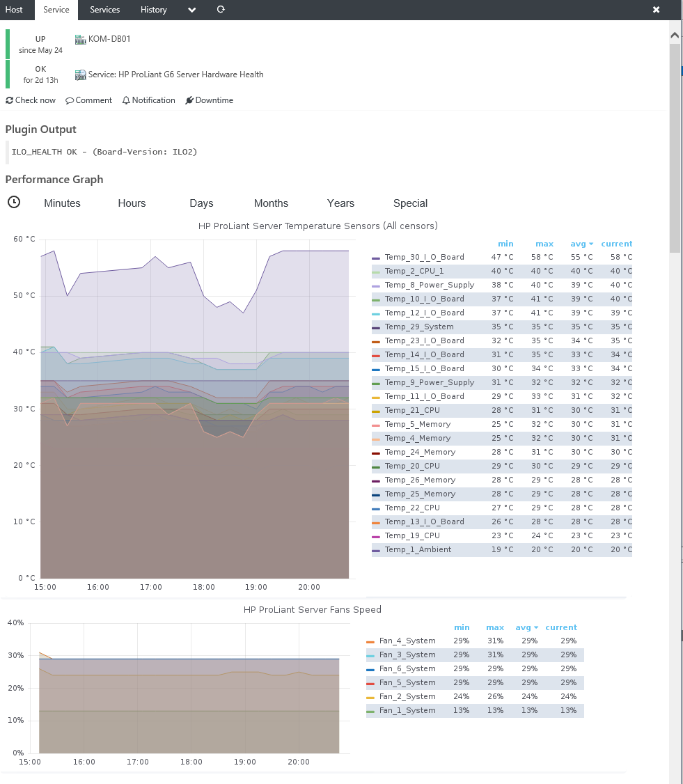This screenshot has width=683, height=784.
Task: Click the page reload icon in the top bar
Action: tap(221, 10)
